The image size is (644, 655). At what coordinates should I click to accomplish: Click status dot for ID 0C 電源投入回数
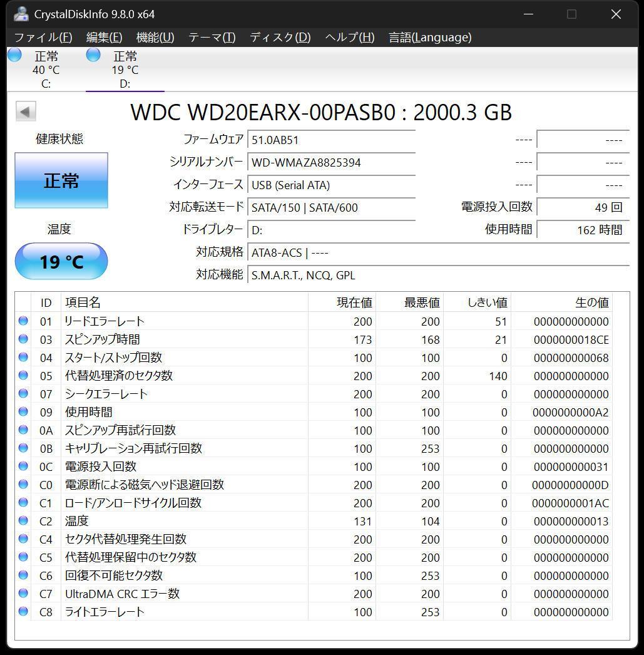(23, 466)
